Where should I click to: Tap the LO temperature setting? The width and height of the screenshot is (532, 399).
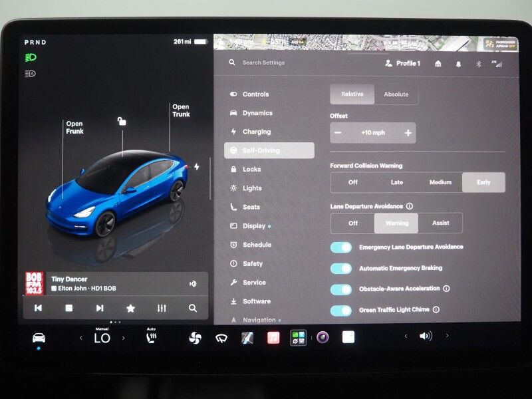[102, 338]
